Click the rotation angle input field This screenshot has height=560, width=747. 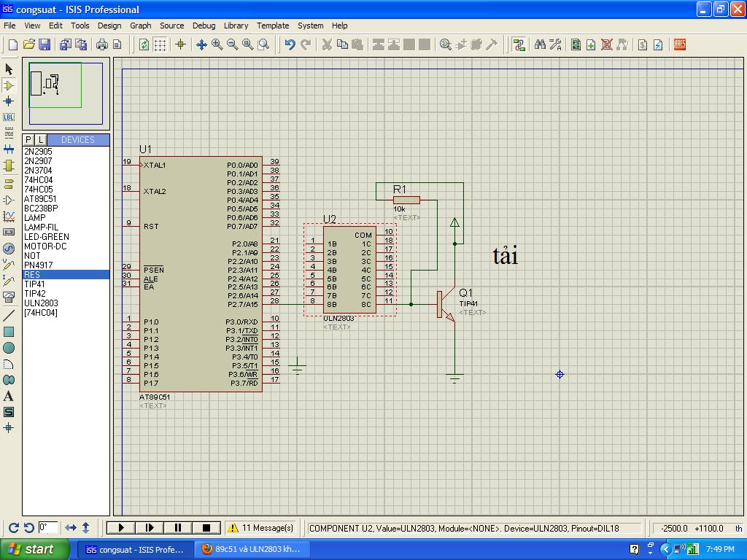48,527
